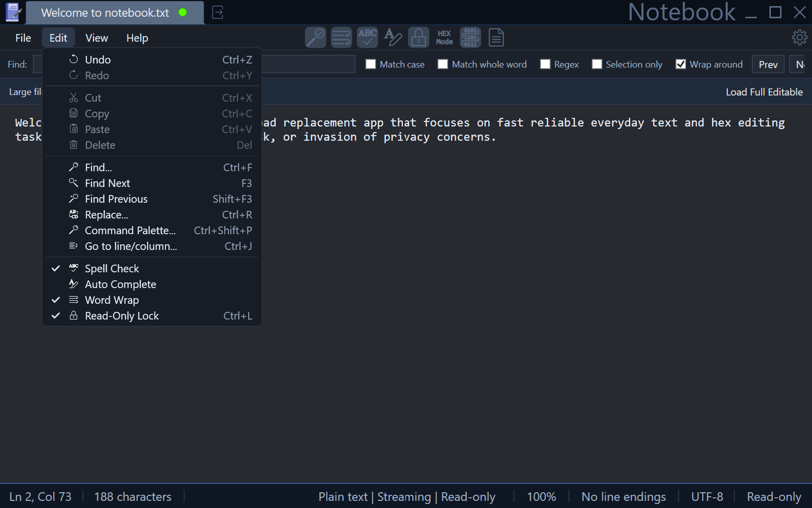Click the far-right Read-only status entry
Viewport: 812px width, 508px height.
tap(774, 496)
